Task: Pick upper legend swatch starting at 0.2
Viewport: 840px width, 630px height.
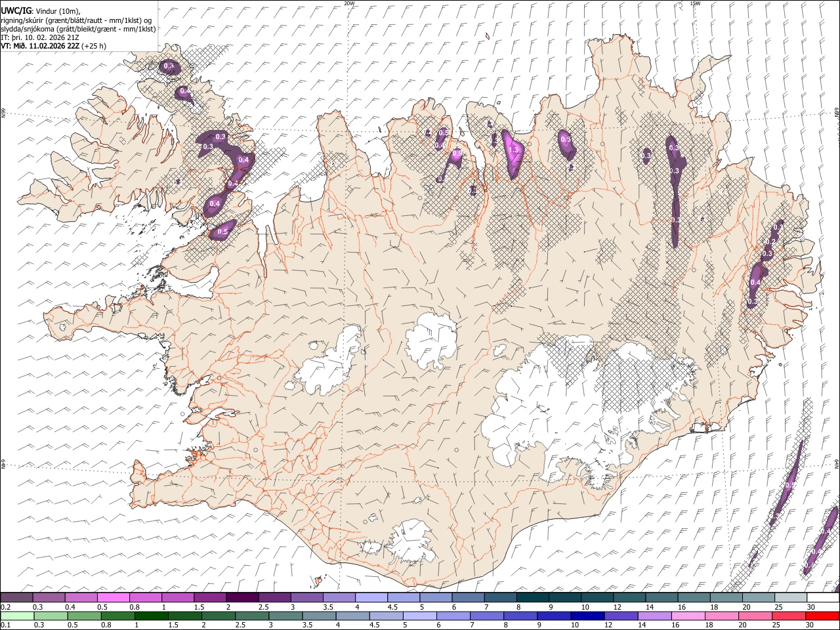Action: point(16,597)
